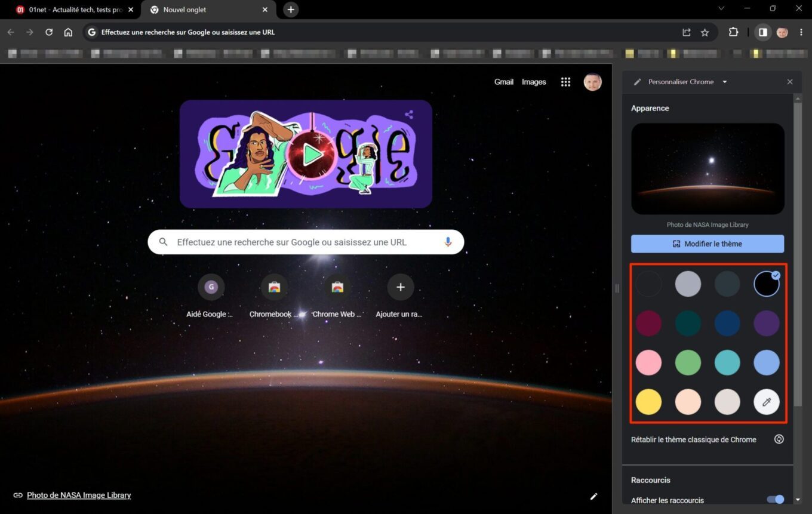
Task: Click the magnifier icon in search box
Action: coord(163,242)
